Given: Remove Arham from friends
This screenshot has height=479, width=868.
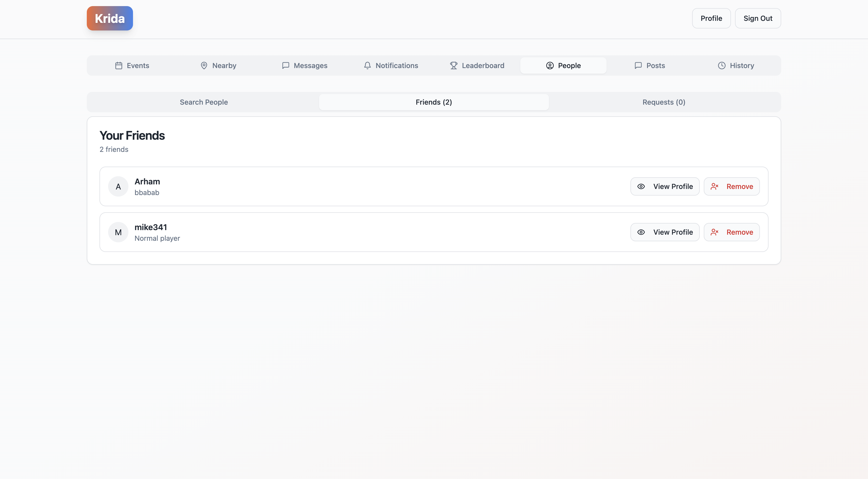Looking at the screenshot, I should [731, 186].
